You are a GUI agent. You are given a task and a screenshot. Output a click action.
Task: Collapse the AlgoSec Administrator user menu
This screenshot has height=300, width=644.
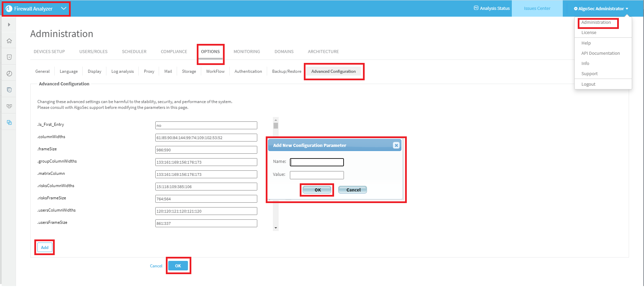point(601,9)
